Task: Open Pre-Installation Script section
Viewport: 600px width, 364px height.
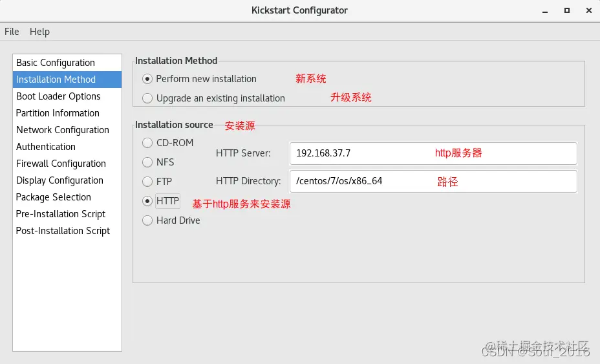Action: pyautogui.click(x=67, y=215)
